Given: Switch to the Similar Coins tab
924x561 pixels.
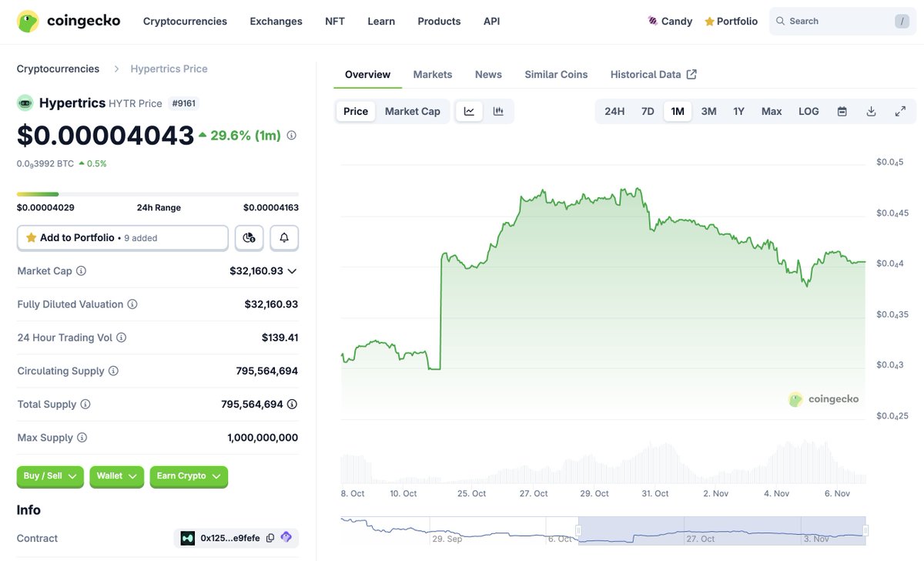Looking at the screenshot, I should [x=556, y=75].
